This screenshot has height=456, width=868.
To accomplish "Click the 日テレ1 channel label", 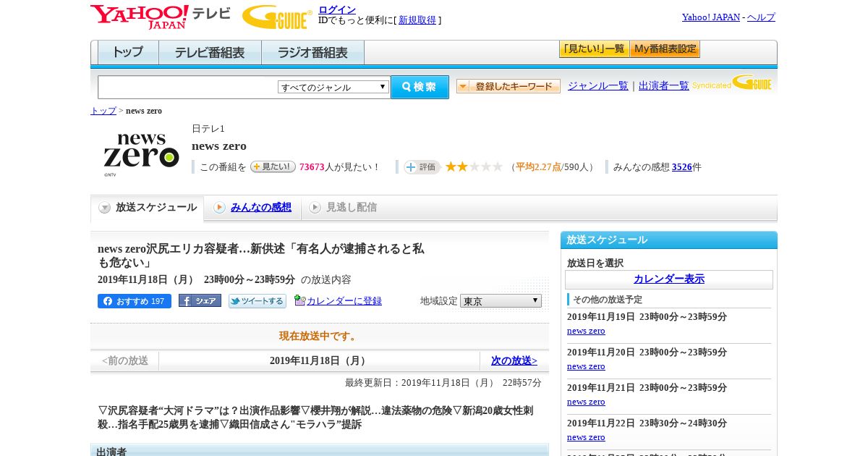I will [208, 129].
